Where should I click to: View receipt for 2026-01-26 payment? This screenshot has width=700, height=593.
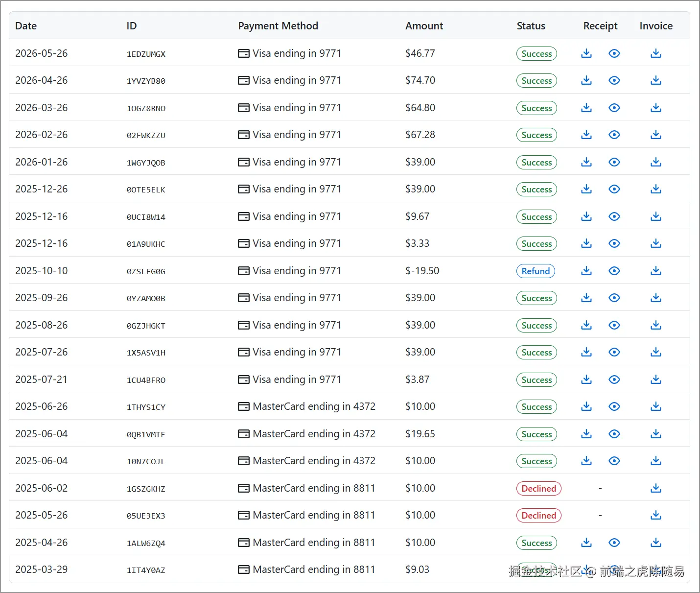(x=614, y=162)
